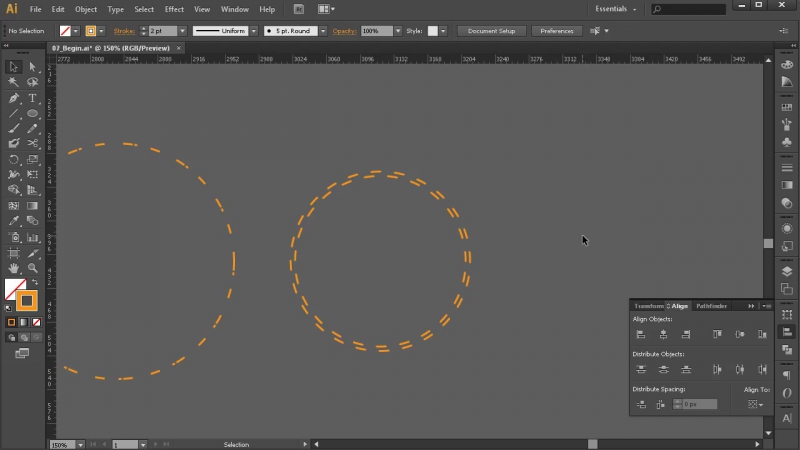Swap fill and stroke colors
Image resolution: width=800 pixels, height=450 pixels.
tap(35, 282)
